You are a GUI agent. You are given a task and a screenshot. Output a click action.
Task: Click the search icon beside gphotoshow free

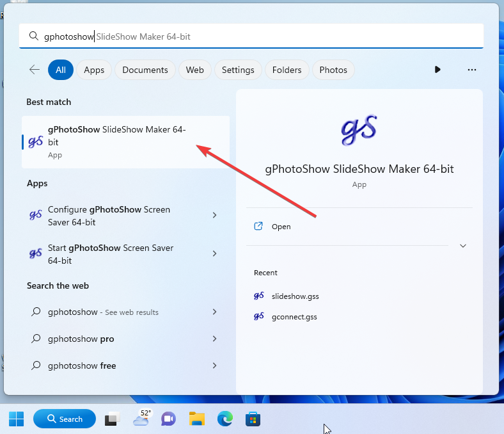click(x=36, y=366)
